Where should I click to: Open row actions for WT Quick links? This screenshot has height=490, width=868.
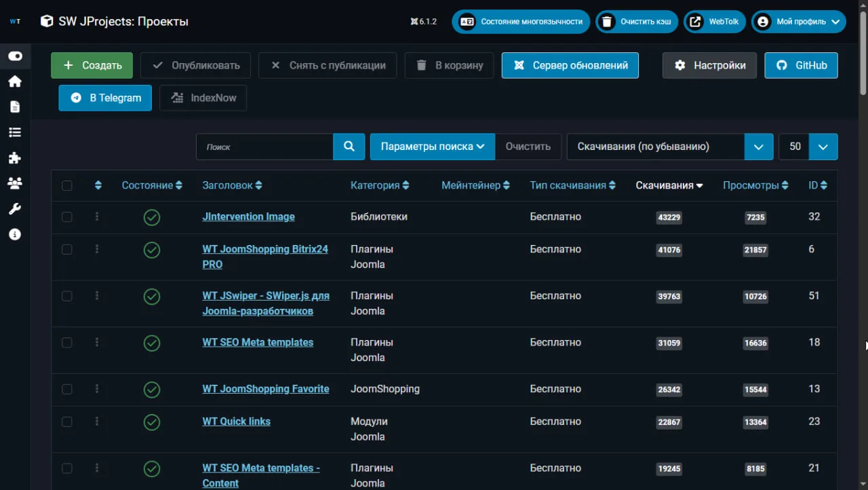97,421
